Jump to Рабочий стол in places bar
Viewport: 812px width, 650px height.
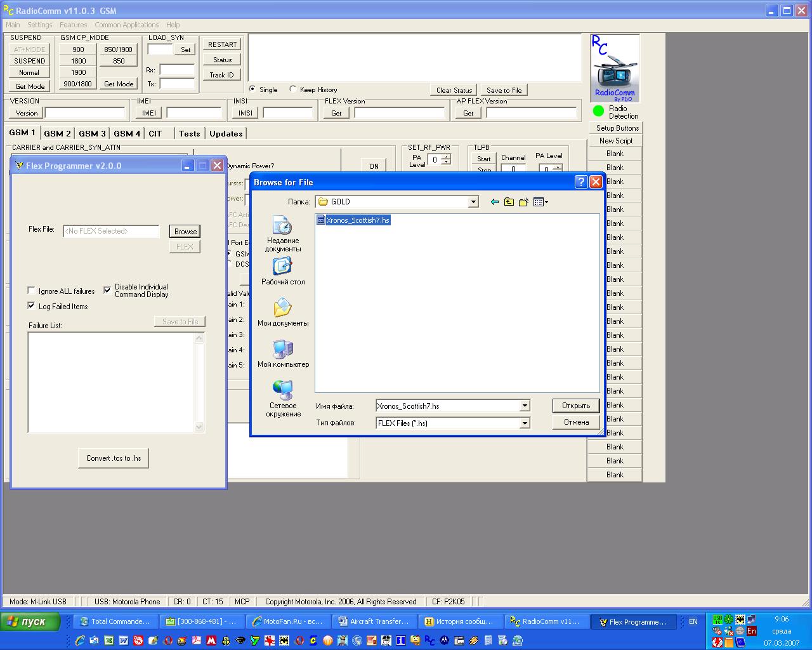[x=283, y=271]
